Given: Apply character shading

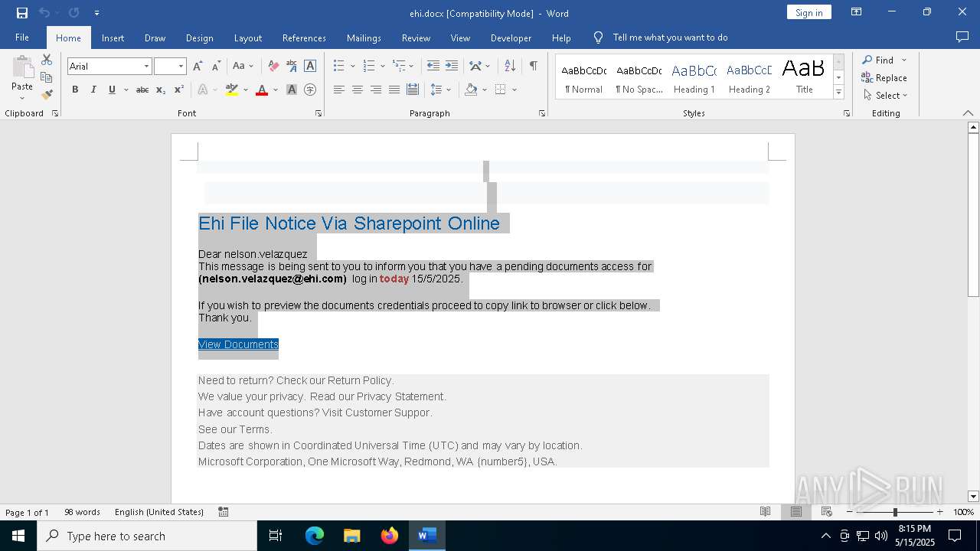Looking at the screenshot, I should 292,90.
